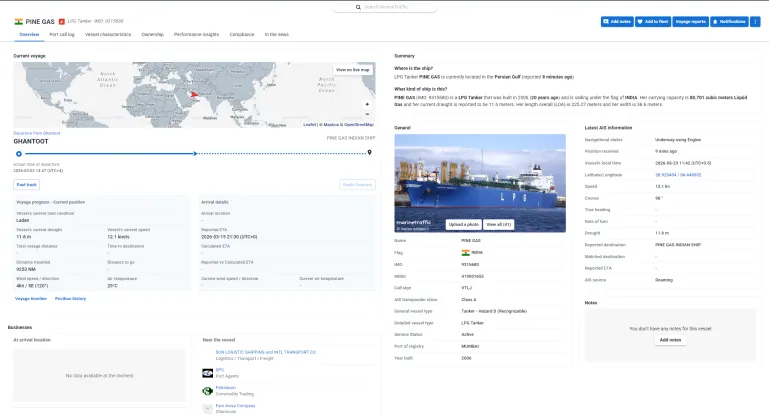Click View on live map button
The width and height of the screenshot is (769, 417).
point(352,70)
